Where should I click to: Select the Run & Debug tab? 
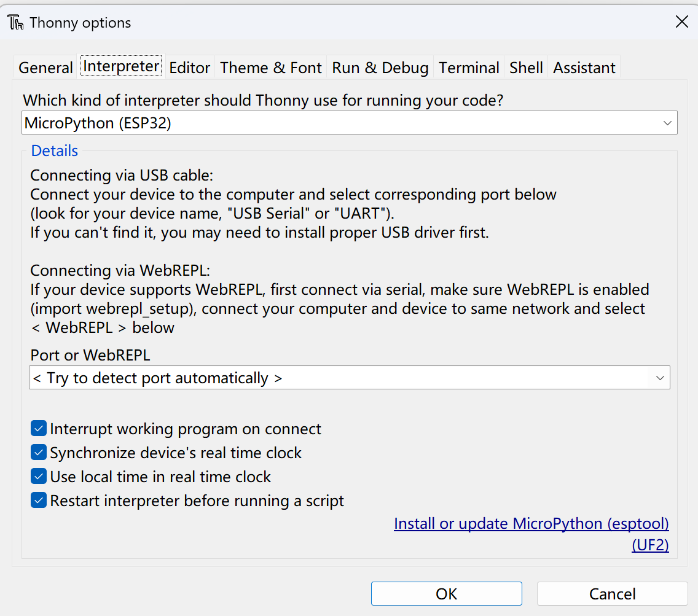click(x=380, y=68)
